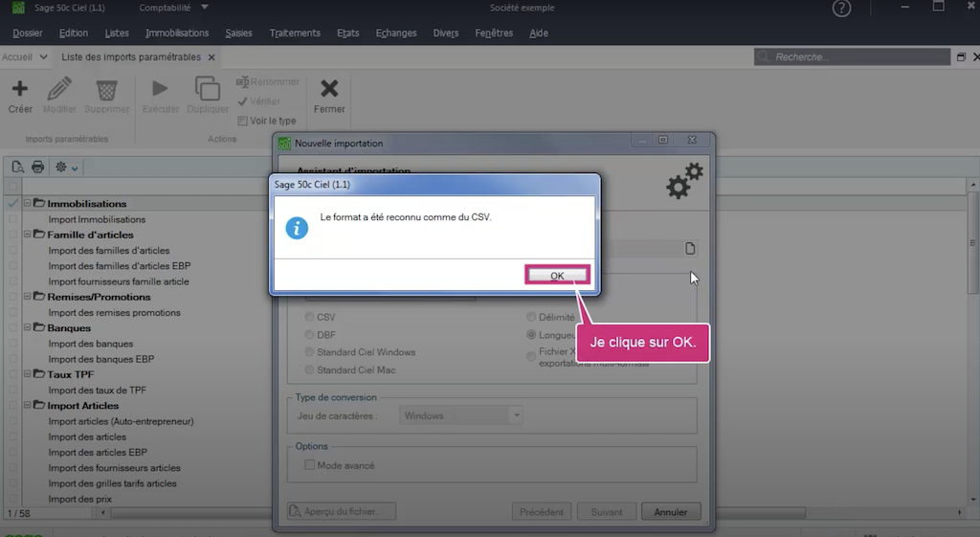The image size is (980, 537).
Task: Open the Accueil tab dropdown
Action: [43, 56]
